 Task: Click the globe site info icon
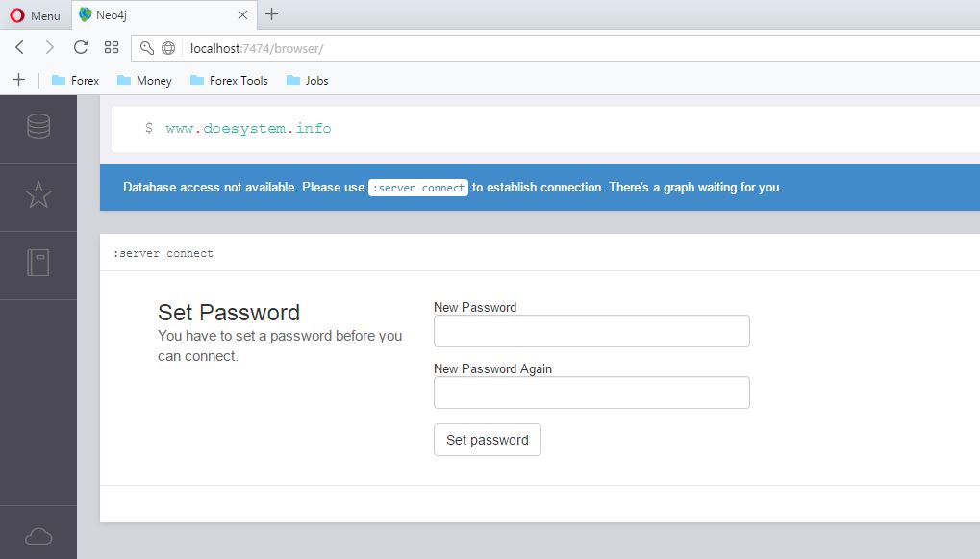click(x=168, y=48)
